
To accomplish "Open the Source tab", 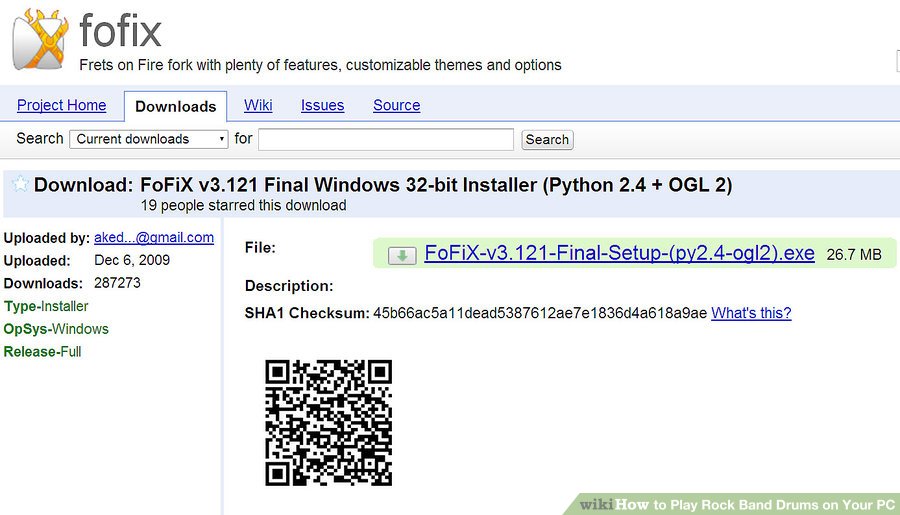I will (396, 105).
